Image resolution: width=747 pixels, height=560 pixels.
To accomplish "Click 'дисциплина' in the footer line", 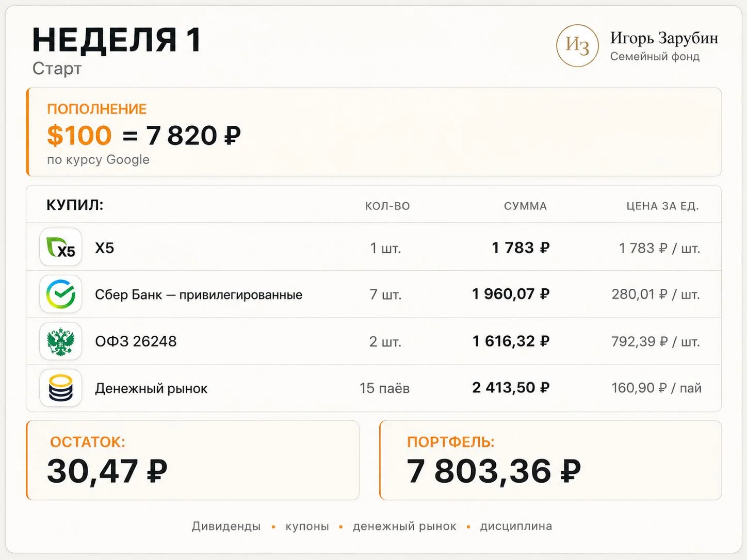I will tap(516, 526).
